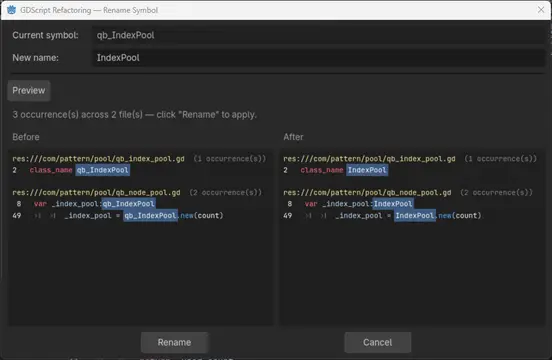Click the New name label
This screenshot has height=360, width=552.
pyautogui.click(x=36, y=58)
